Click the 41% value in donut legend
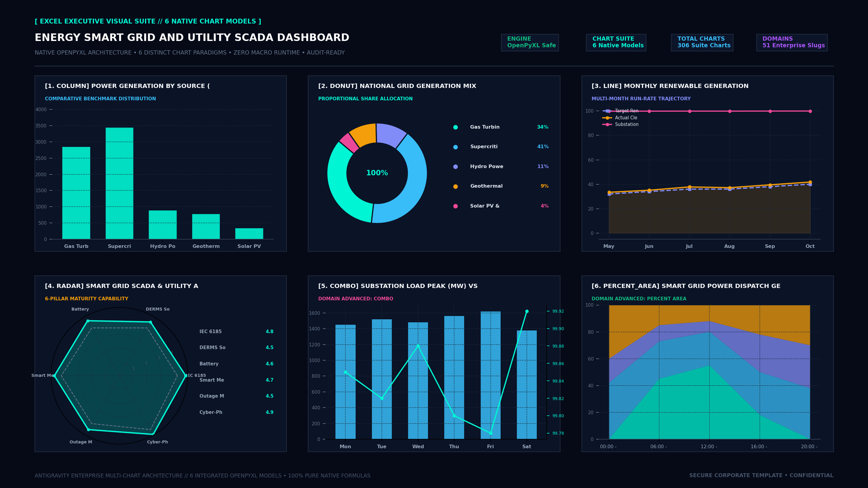 pos(542,146)
